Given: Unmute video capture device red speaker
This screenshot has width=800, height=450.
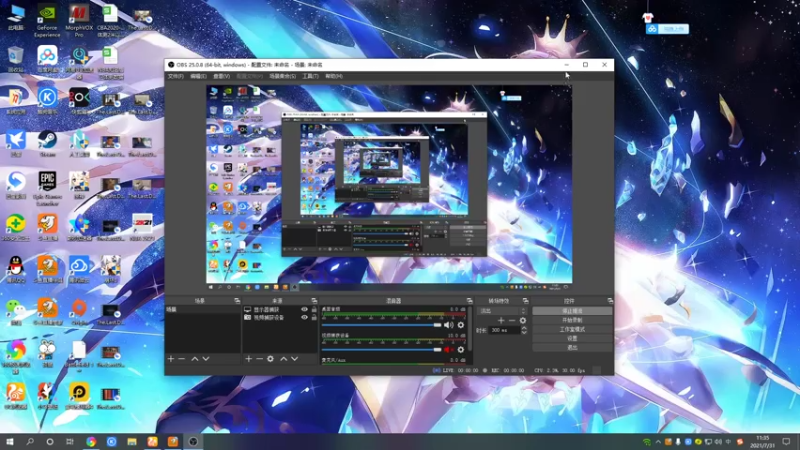Looking at the screenshot, I should 448,349.
